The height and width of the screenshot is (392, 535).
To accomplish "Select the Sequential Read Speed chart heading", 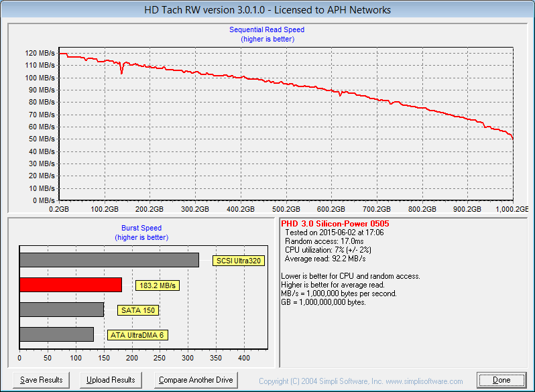I will pos(267,29).
